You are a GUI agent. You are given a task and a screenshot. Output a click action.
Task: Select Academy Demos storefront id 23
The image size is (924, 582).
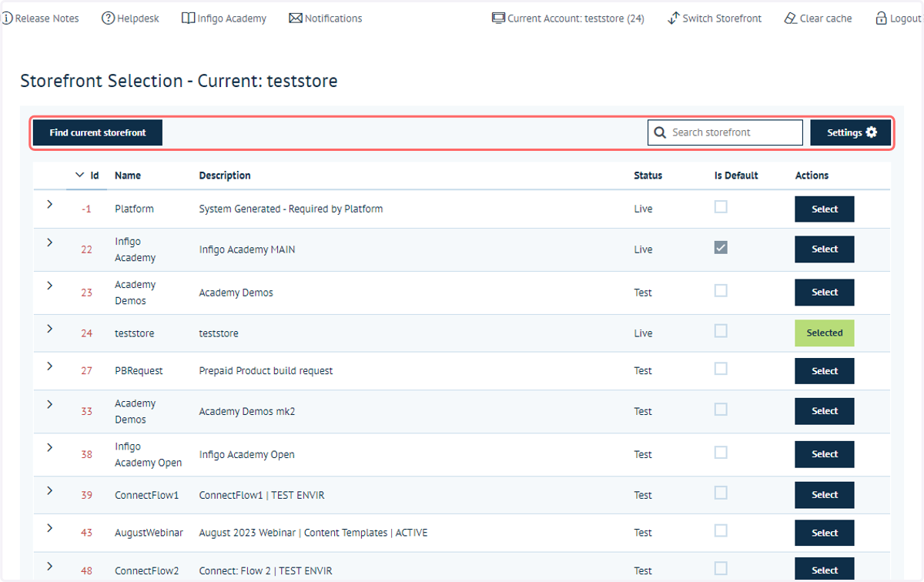[x=825, y=293]
